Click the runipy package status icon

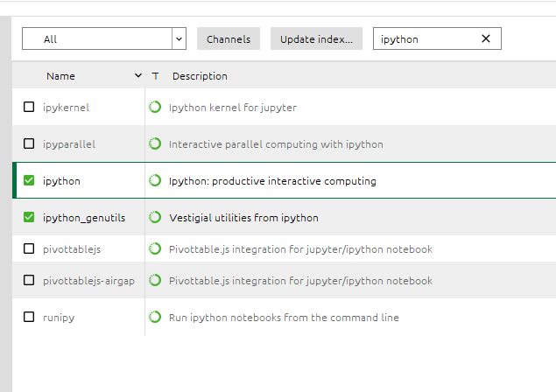(155, 318)
